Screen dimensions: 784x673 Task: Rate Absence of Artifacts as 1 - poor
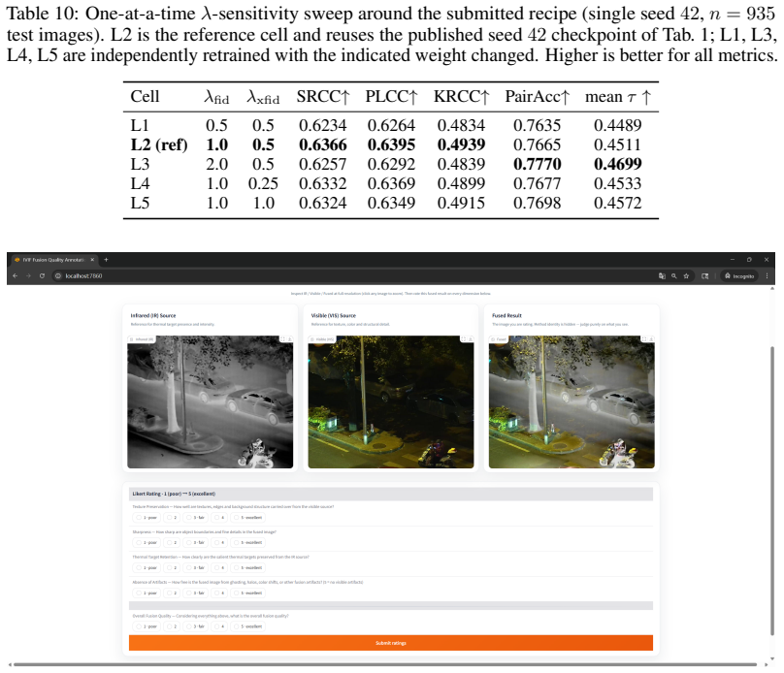tap(147, 593)
